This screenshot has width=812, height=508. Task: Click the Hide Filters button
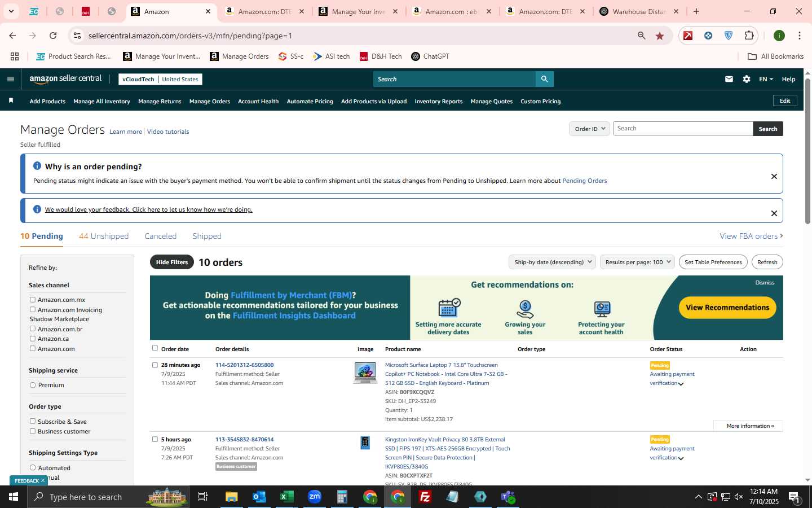pos(172,262)
